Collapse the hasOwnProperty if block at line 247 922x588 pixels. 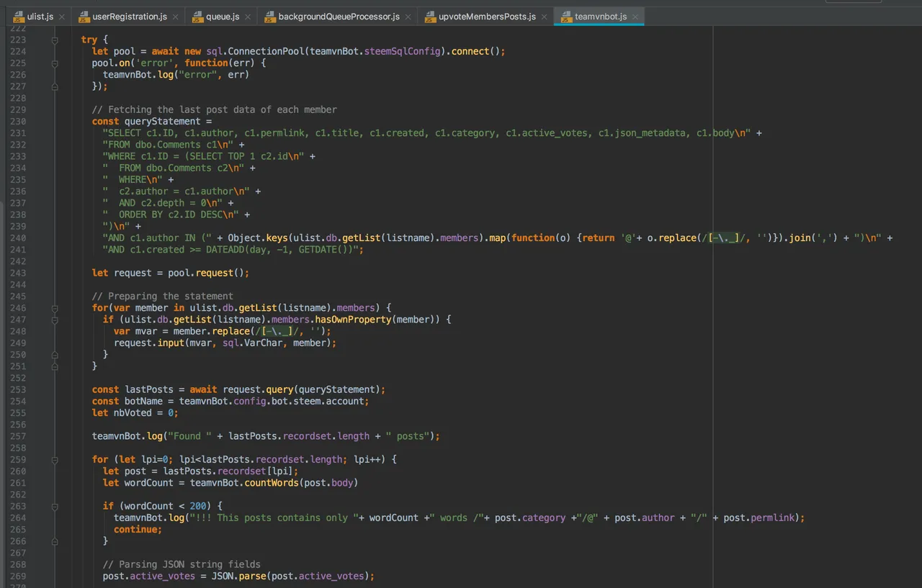click(55, 320)
